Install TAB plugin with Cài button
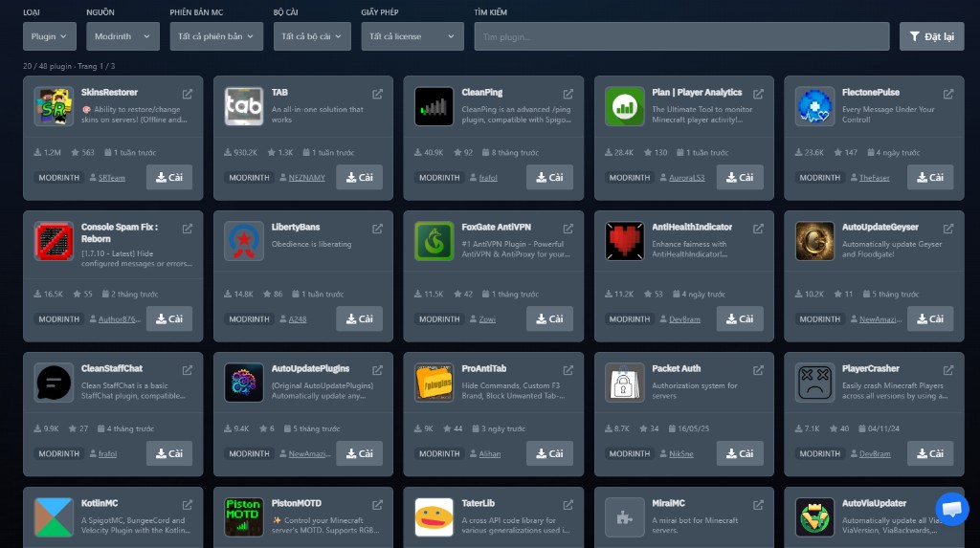The height and width of the screenshot is (548, 980). pos(360,178)
